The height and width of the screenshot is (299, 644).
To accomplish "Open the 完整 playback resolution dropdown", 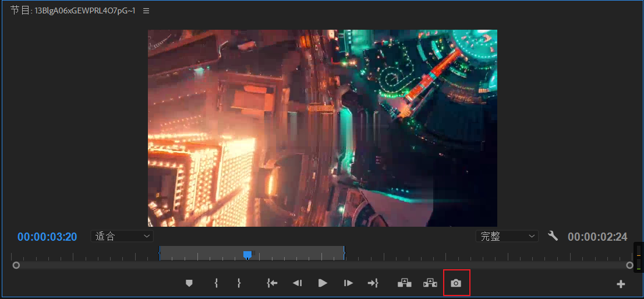I will click(x=507, y=236).
